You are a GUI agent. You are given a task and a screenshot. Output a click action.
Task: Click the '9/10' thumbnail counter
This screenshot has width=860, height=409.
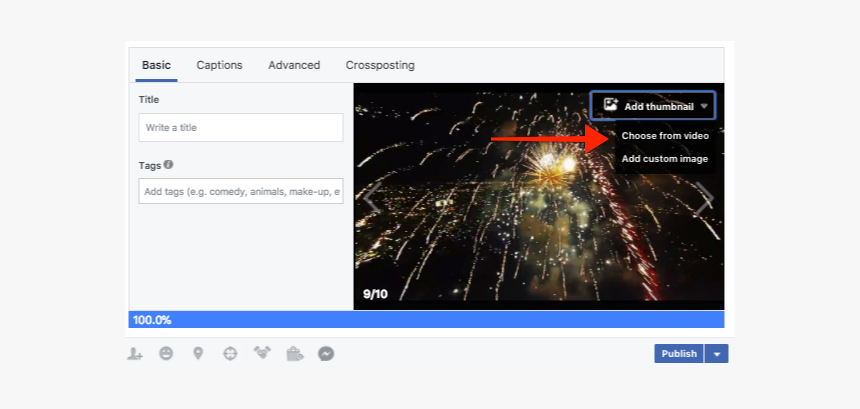pyautogui.click(x=375, y=294)
